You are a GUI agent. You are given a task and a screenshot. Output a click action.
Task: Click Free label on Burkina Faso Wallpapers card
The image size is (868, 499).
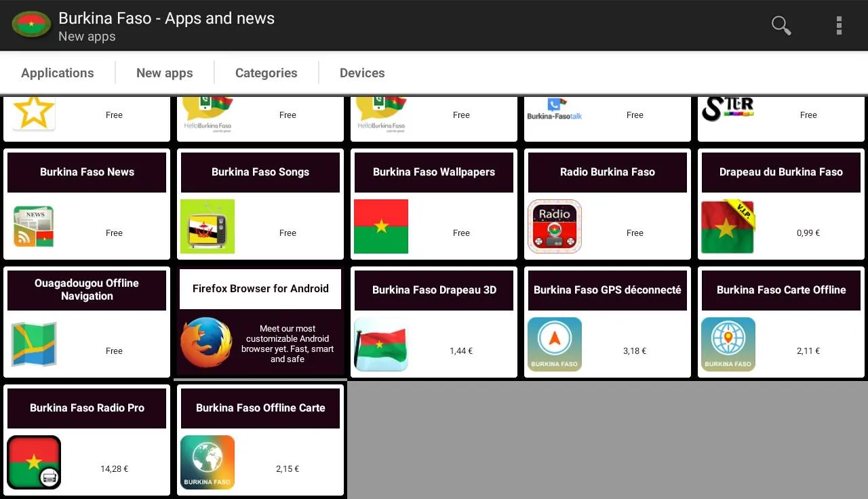(x=461, y=233)
